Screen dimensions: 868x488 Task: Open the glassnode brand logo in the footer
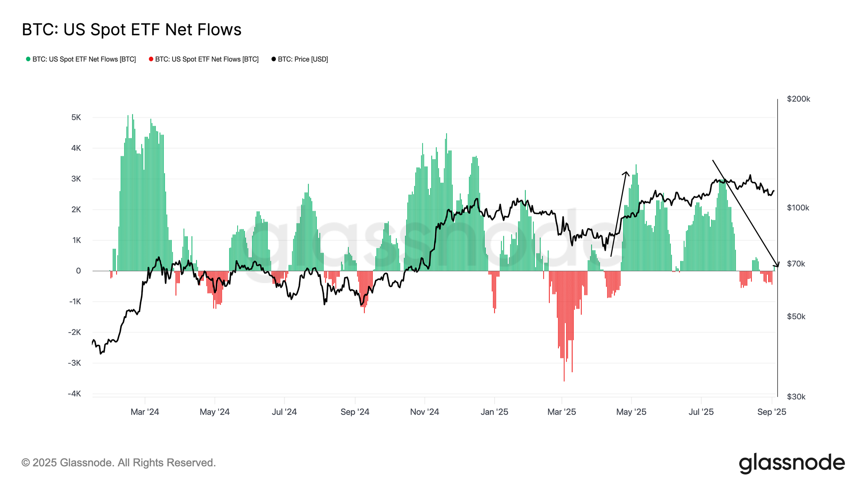(x=791, y=463)
